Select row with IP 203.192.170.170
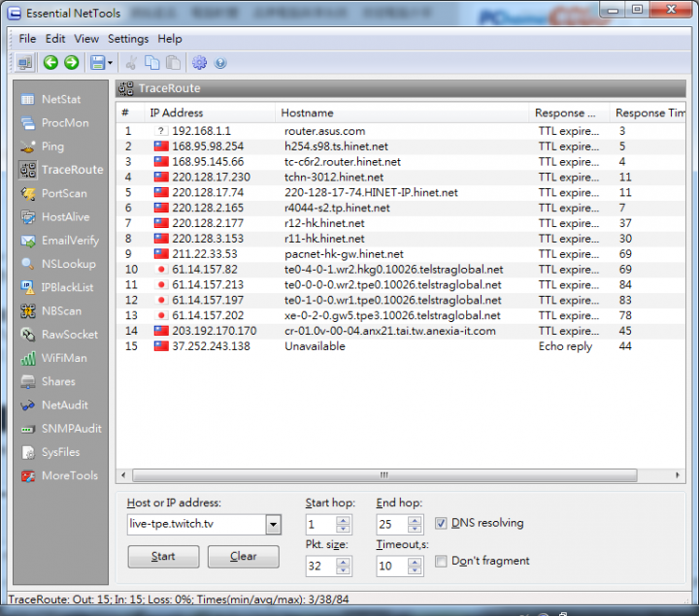 pos(401,331)
